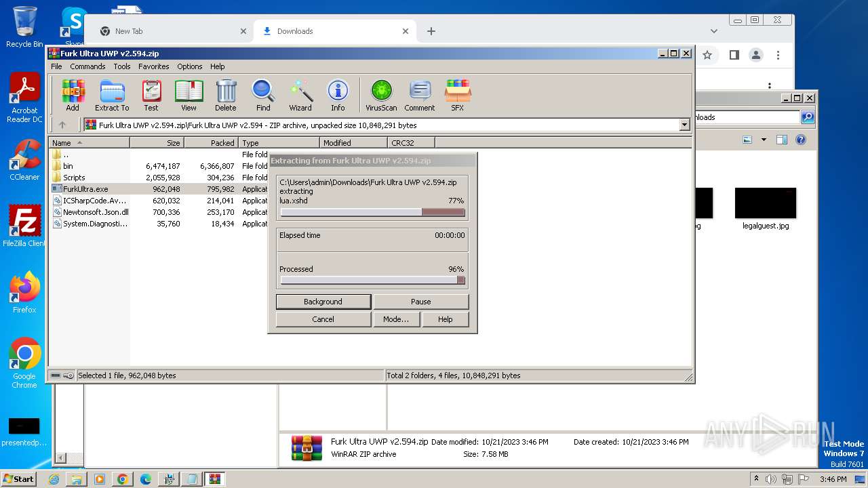Click Chrome bookmark star icon
Viewport: 868px width, 488px height.
tap(707, 55)
